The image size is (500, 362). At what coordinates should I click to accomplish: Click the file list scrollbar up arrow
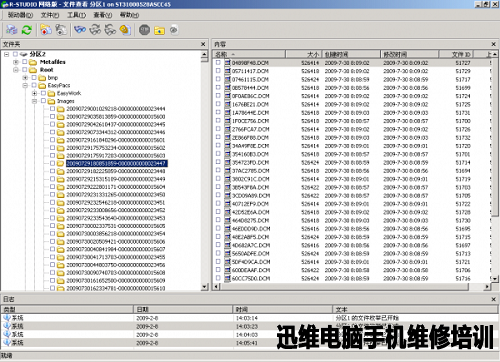[495, 54]
